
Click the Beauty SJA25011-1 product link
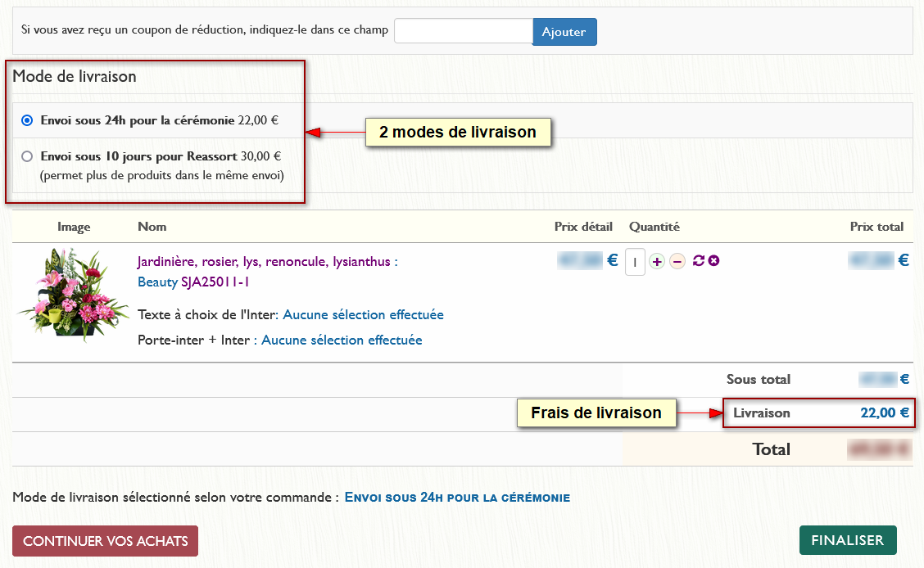[193, 282]
